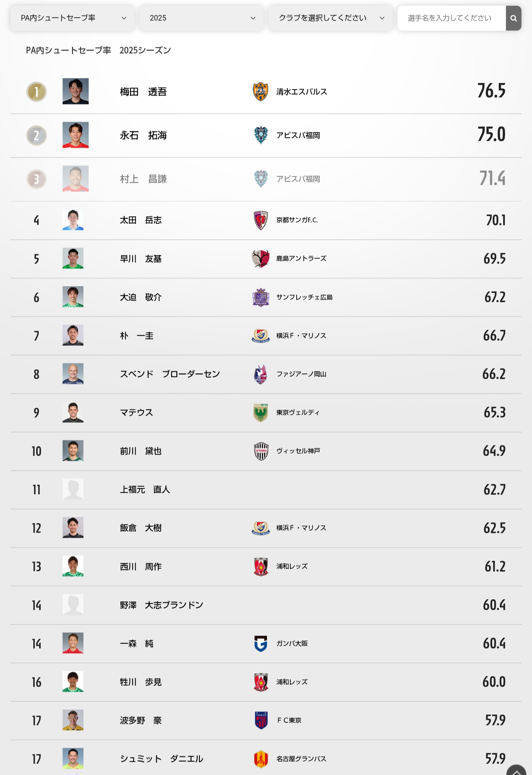This screenshot has height=775, width=532.
Task: Click 永石 拓海 player photo thumbnail
Action: click(x=75, y=135)
